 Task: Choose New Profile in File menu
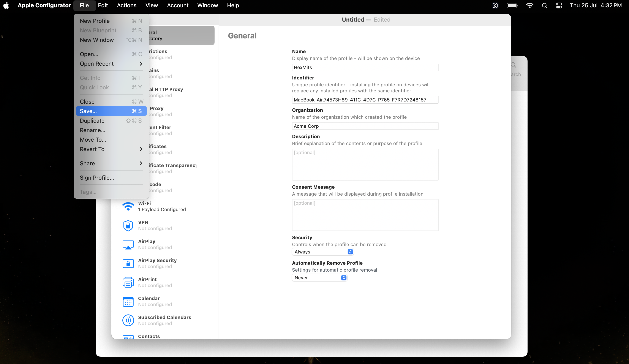pos(111,21)
